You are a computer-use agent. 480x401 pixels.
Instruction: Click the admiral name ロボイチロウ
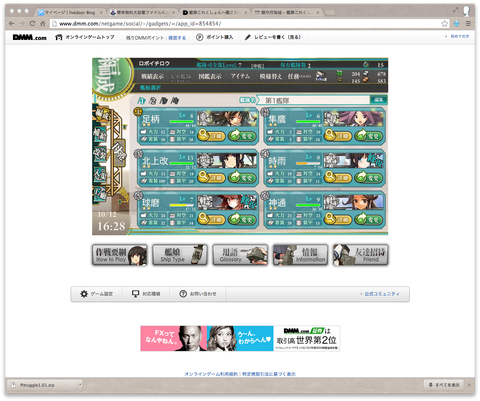[x=154, y=63]
